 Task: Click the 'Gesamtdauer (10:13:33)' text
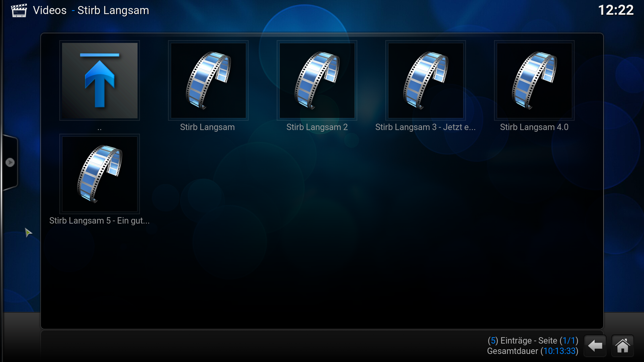(533, 351)
